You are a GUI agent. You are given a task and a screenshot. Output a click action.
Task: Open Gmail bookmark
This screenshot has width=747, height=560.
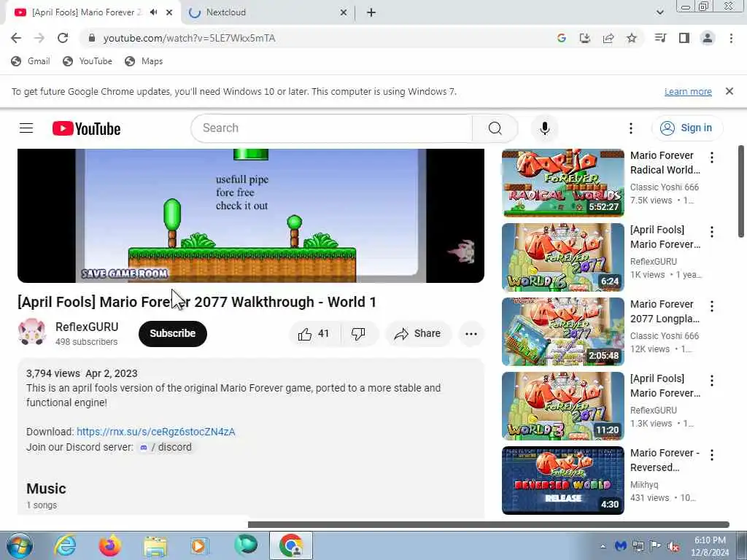31,61
